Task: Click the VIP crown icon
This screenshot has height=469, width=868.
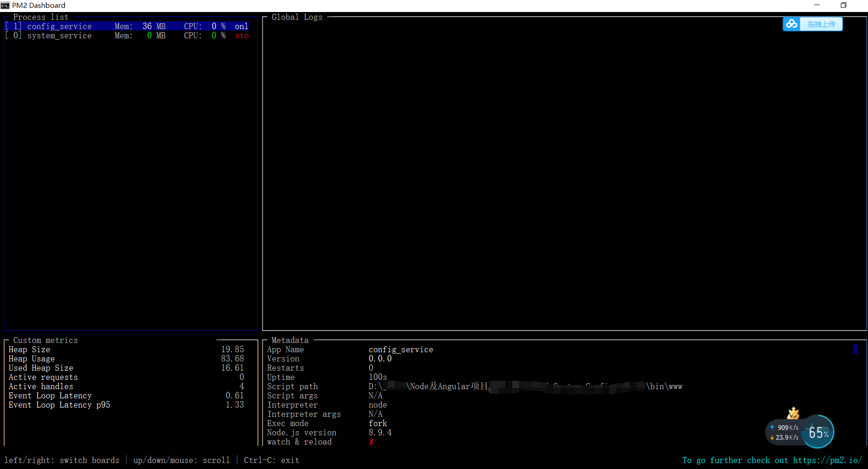Action: 793,413
